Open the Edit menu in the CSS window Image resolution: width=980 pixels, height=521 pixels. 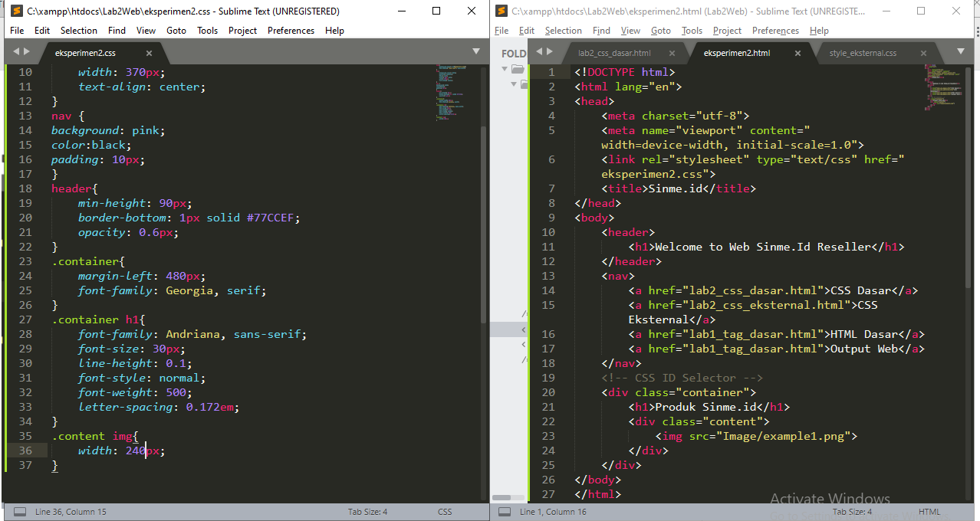tap(42, 31)
